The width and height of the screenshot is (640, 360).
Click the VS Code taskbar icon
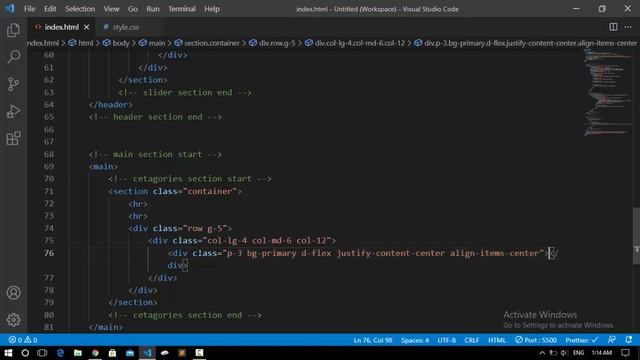click(147, 353)
